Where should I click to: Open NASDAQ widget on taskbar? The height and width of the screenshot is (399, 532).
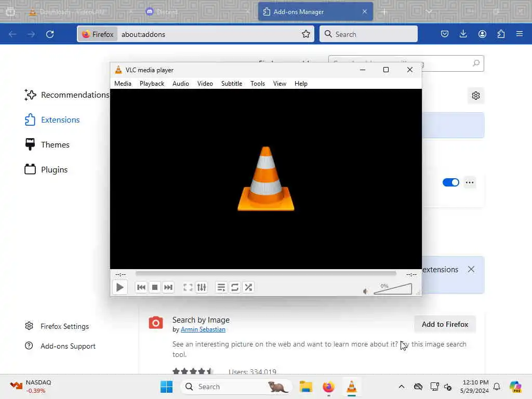click(x=31, y=387)
